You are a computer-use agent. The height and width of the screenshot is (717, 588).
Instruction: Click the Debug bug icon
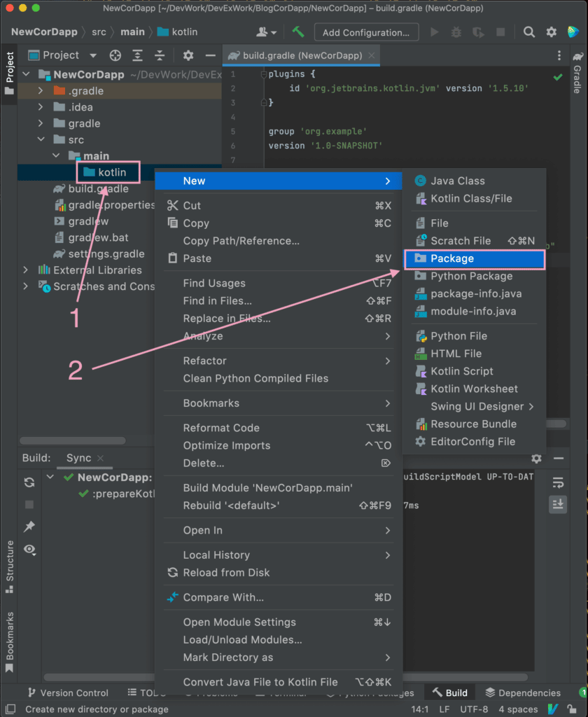pos(456,32)
